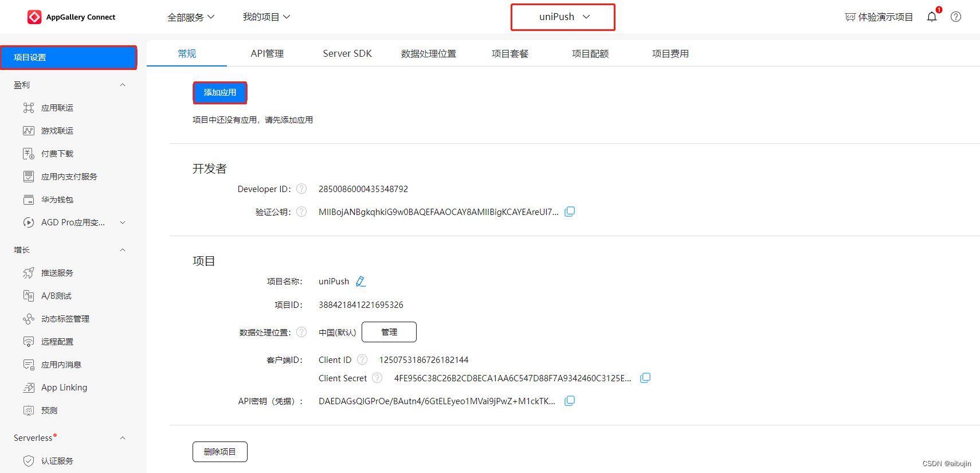The image size is (980, 473).
Task: Copy the 验证公钥 value
Action: pos(570,212)
